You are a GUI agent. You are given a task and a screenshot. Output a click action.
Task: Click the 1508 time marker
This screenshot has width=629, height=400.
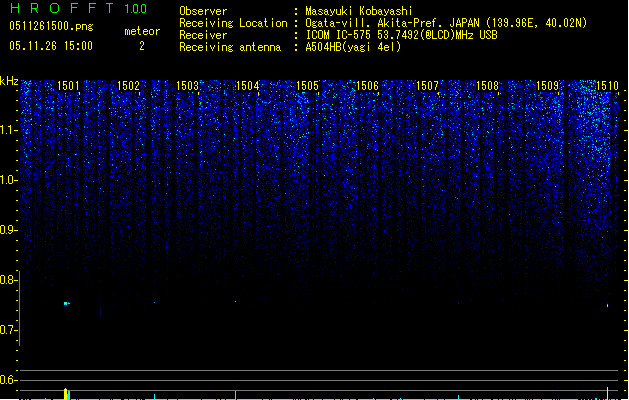click(487, 86)
